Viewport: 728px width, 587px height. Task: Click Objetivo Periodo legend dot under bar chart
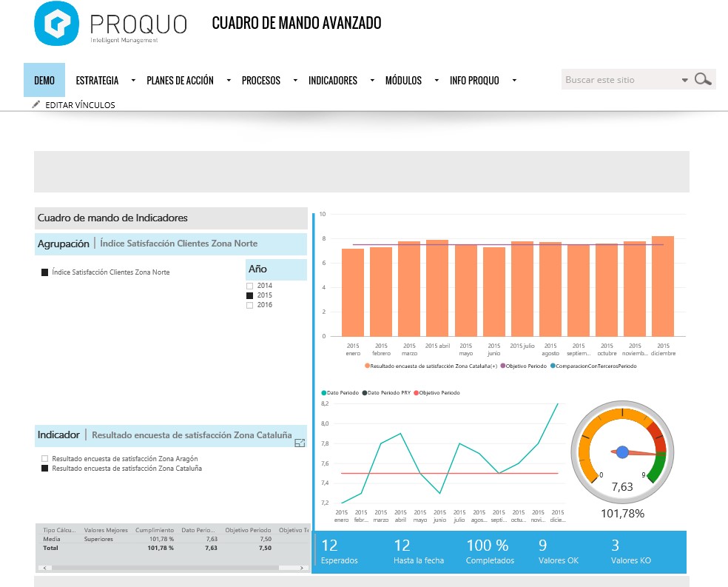pos(503,366)
